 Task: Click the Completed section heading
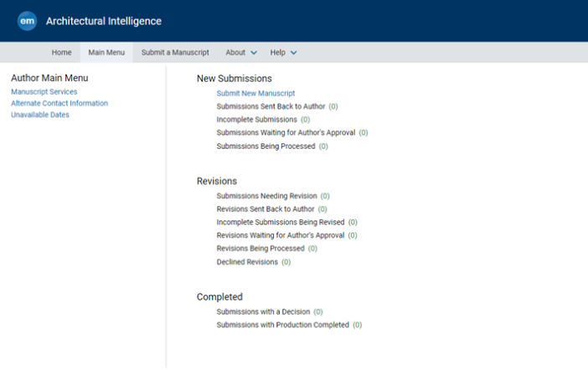(x=219, y=297)
